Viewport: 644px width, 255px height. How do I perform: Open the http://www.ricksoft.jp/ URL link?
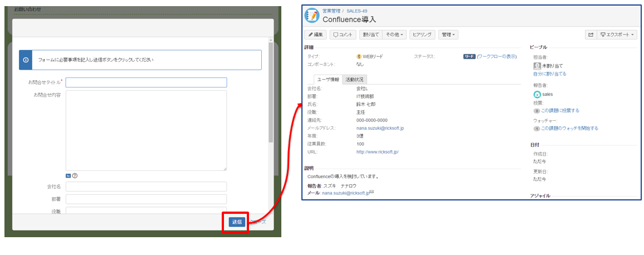click(378, 151)
